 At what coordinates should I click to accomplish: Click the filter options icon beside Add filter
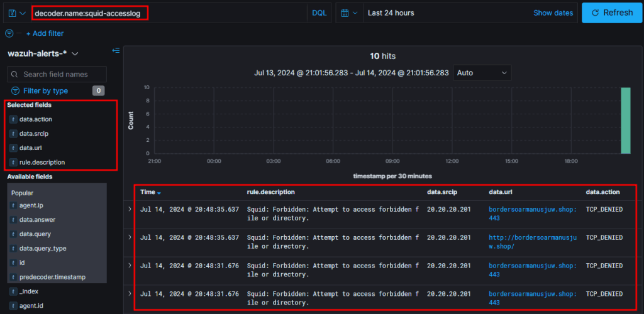pos(9,33)
